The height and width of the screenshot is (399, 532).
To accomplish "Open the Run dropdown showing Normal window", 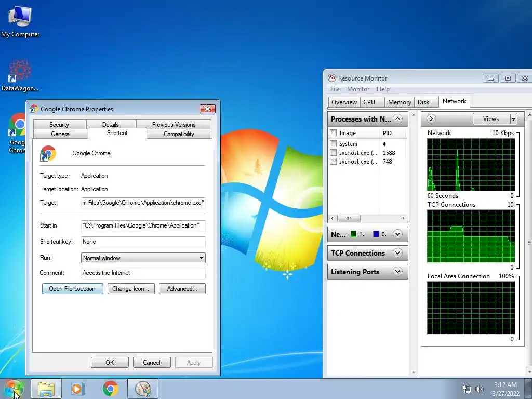I will point(143,258).
